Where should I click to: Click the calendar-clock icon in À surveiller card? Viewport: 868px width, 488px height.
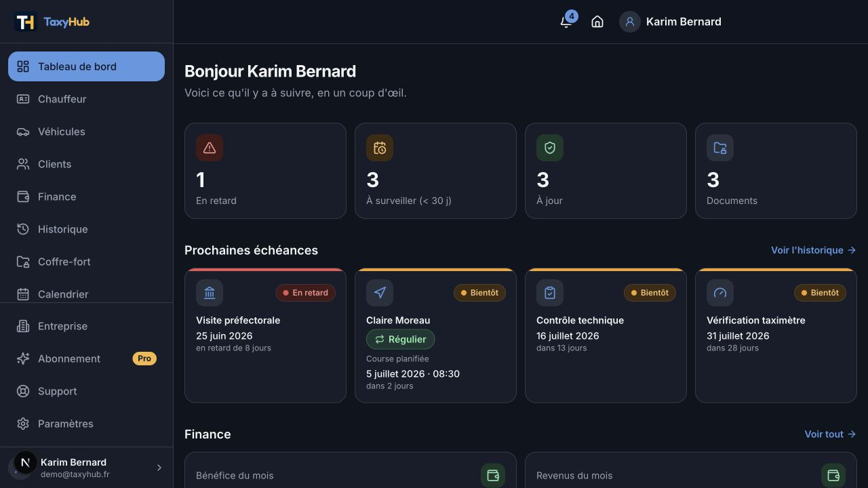point(380,148)
